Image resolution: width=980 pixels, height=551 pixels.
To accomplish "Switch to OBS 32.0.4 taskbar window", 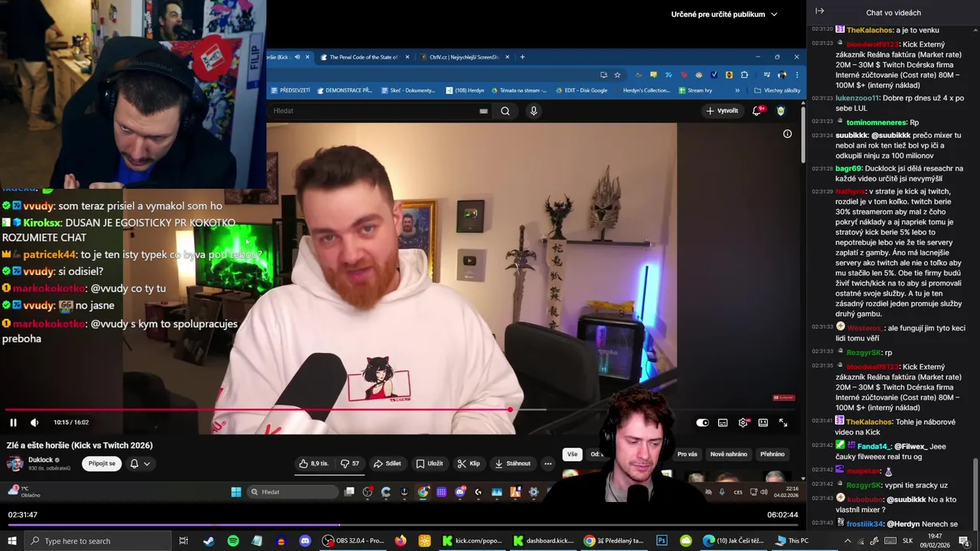I will pyautogui.click(x=354, y=541).
